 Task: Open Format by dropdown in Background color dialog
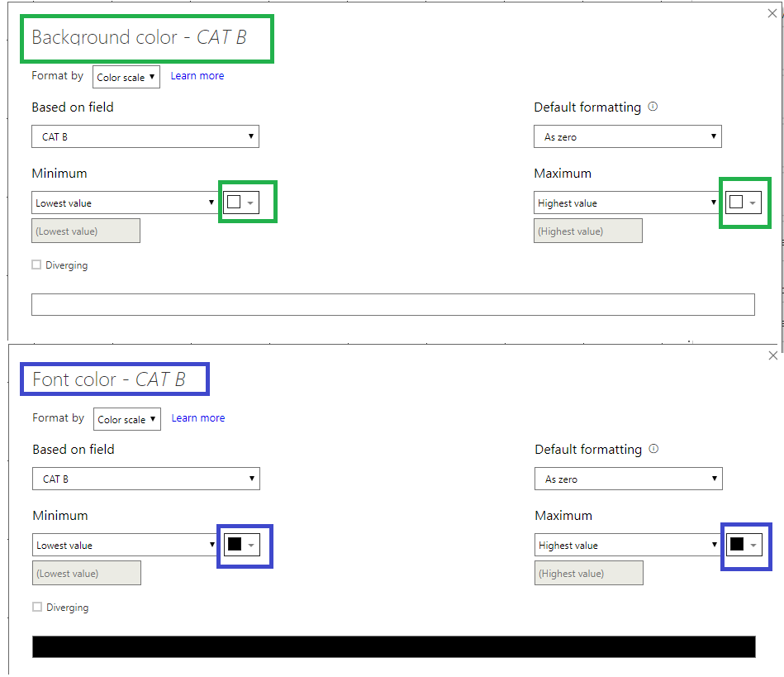pyautogui.click(x=126, y=77)
